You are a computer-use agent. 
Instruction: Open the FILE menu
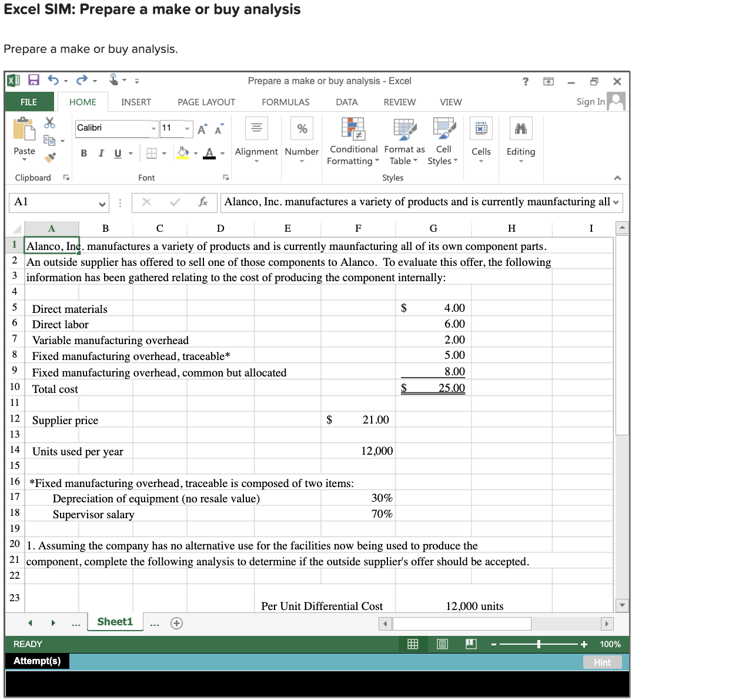click(29, 102)
